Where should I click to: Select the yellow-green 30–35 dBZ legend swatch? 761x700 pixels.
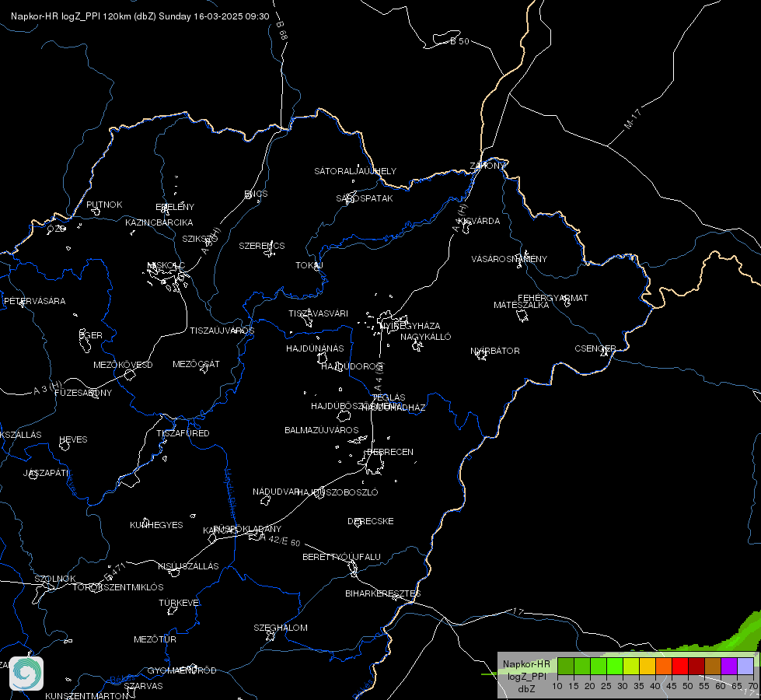coord(631,667)
